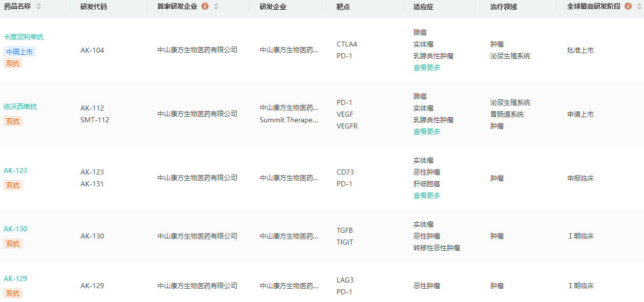Click target TGFB

[x=345, y=230]
